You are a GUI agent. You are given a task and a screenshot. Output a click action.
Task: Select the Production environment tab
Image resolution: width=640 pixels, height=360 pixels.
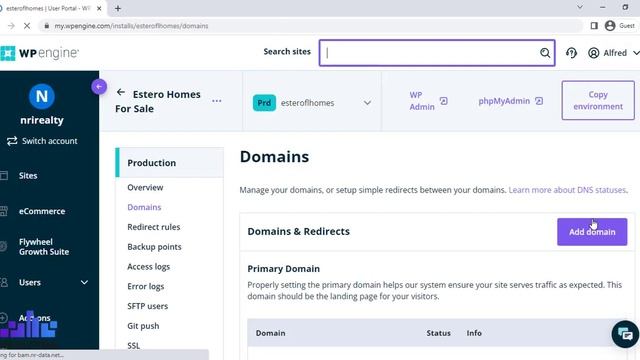169,162
